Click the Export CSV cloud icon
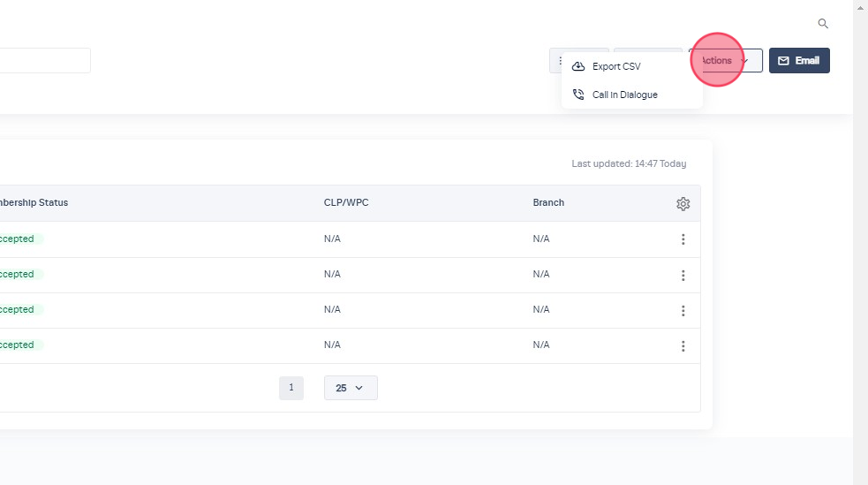Viewport: 868px width, 485px height. (x=578, y=66)
